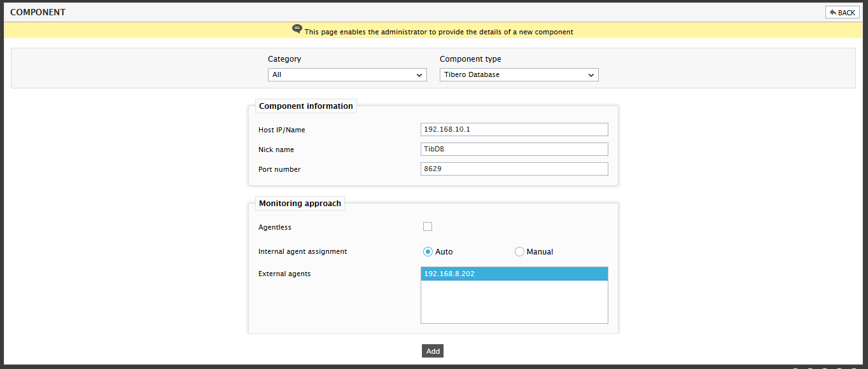Click the Port number field
The height and width of the screenshot is (369, 868).
coord(514,169)
